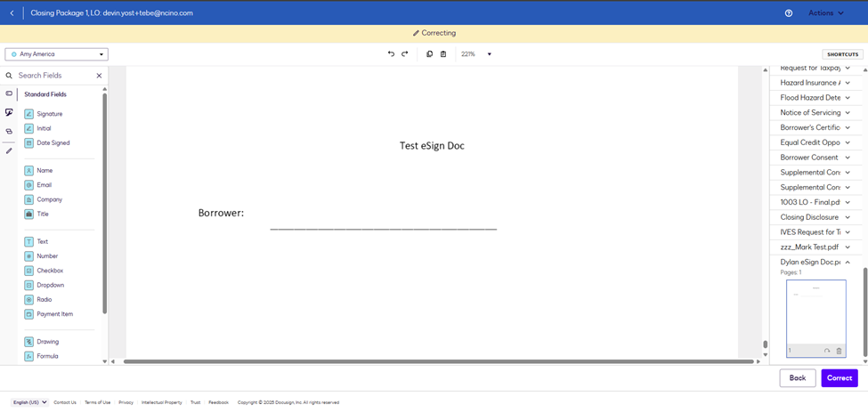Click the paste clipboard icon

(x=443, y=54)
